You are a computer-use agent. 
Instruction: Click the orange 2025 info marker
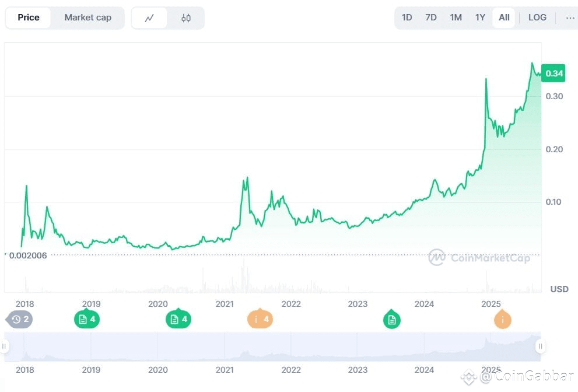pos(502,319)
